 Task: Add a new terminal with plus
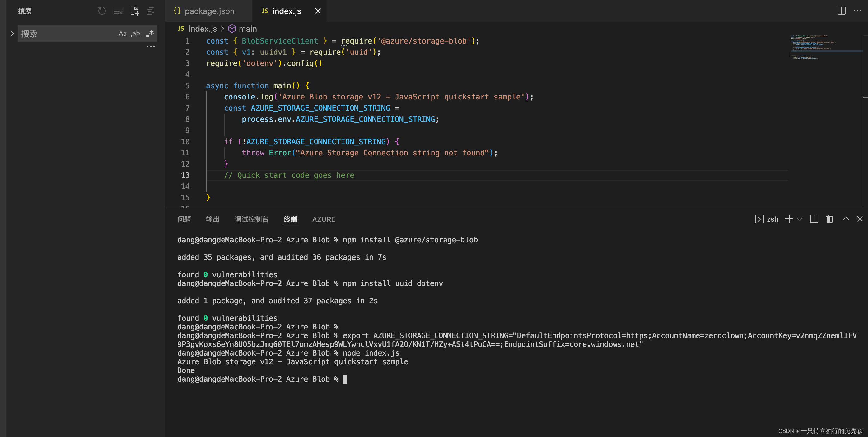click(x=789, y=219)
